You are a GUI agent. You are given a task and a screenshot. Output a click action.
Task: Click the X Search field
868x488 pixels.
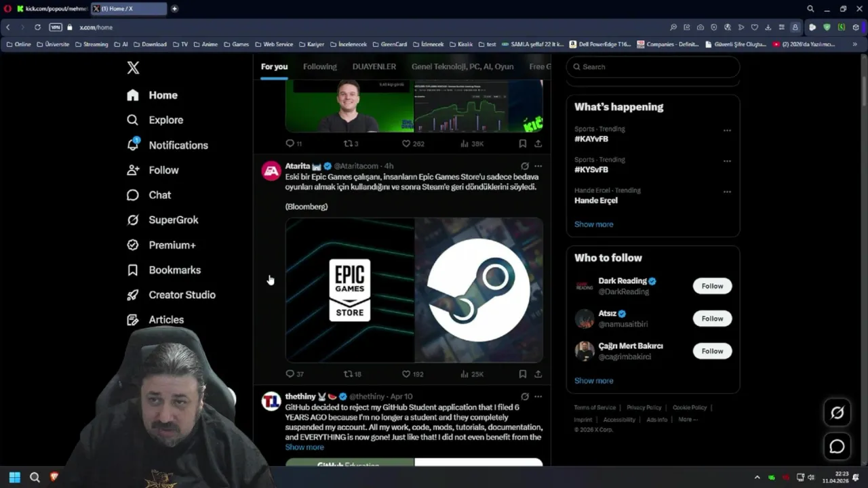(x=653, y=67)
